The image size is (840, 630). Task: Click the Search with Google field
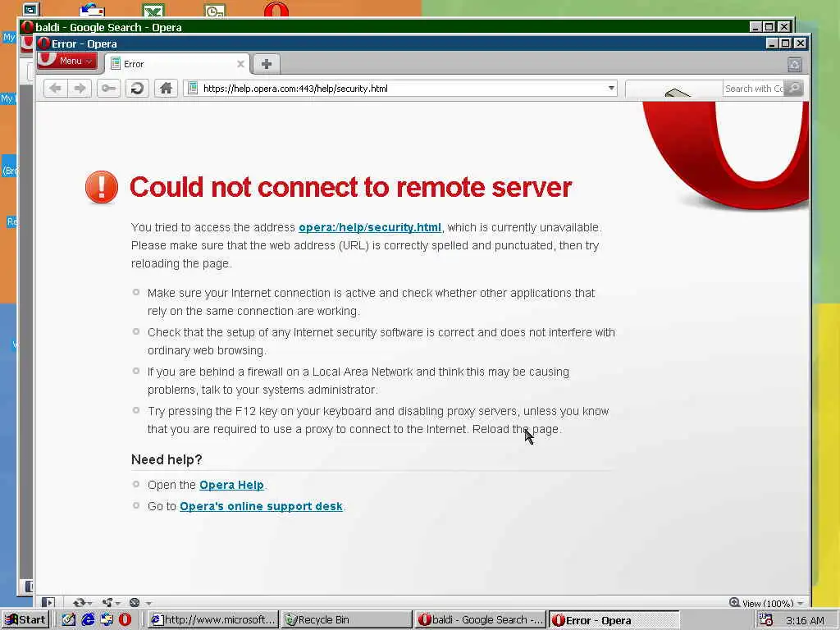[753, 89]
